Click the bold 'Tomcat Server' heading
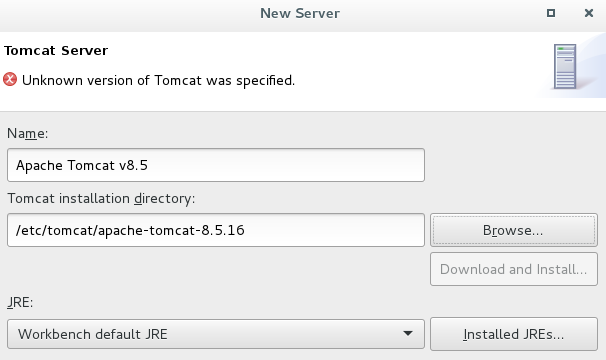 point(56,51)
